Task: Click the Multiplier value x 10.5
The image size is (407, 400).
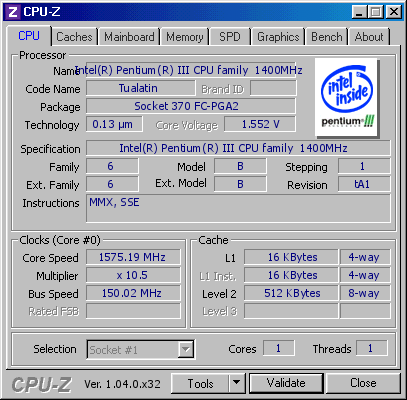Action: (133, 275)
